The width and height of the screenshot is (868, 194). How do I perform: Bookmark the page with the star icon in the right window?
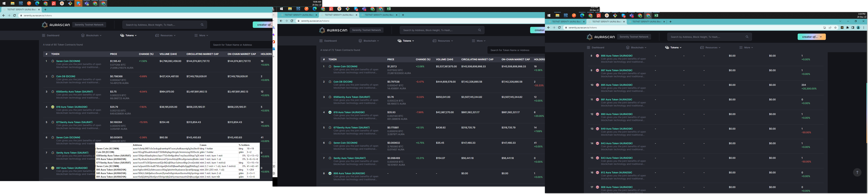(x=835, y=28)
